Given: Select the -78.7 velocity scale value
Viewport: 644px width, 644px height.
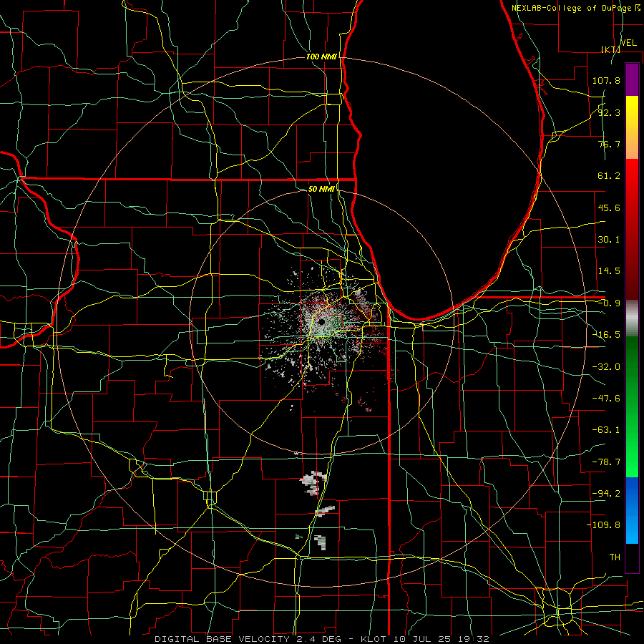Looking at the screenshot, I should 606,462.
